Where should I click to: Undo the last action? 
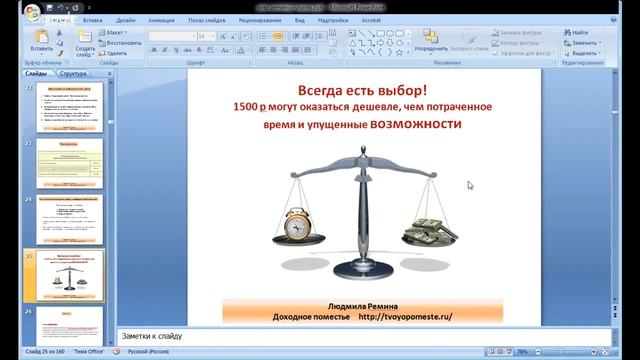click(60, 8)
